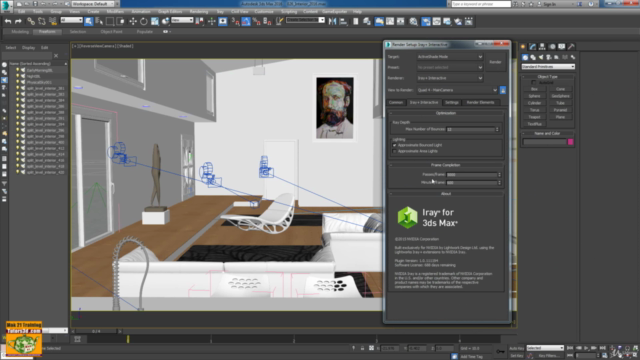Activate the Select and Move tool

[133, 21]
